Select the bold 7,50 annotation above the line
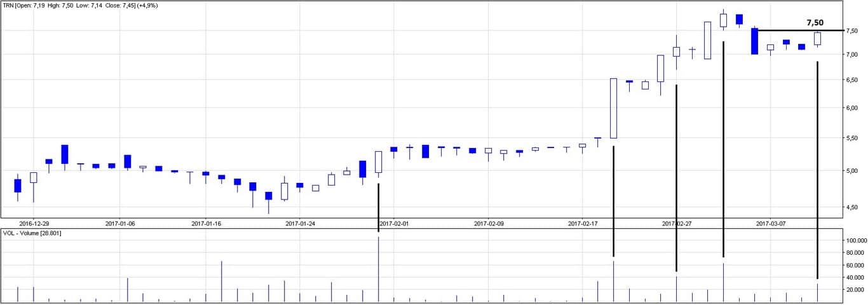 coord(815,22)
